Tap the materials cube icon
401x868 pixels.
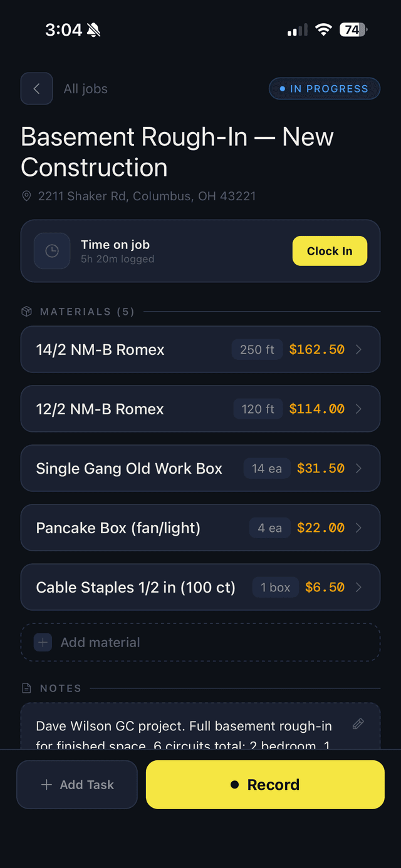[x=26, y=312]
